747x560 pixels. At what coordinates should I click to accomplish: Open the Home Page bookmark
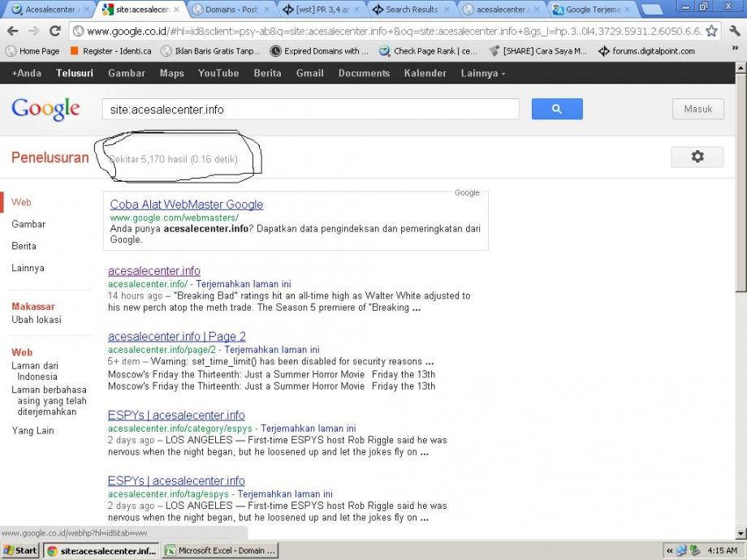pyautogui.click(x=32, y=51)
